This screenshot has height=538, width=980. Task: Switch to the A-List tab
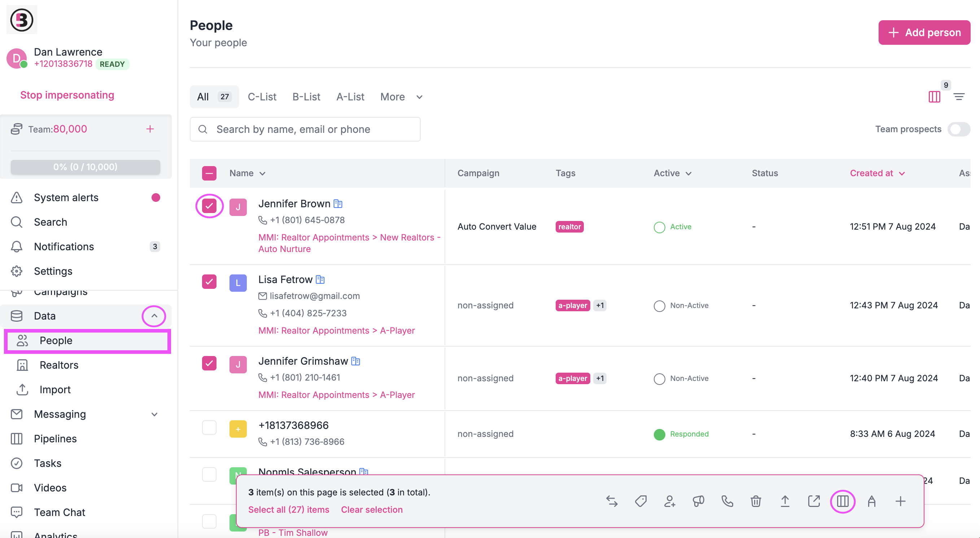(x=350, y=97)
